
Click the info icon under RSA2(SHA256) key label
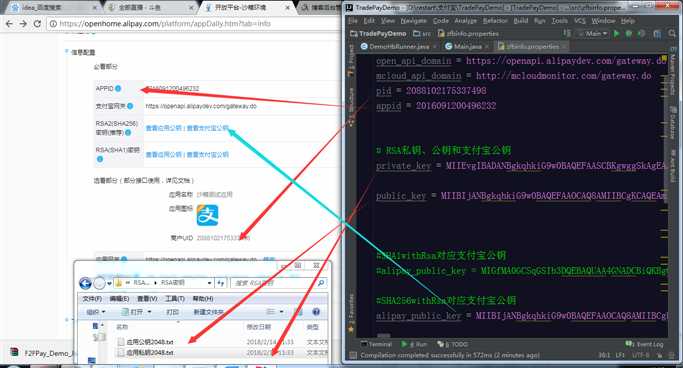(x=128, y=132)
